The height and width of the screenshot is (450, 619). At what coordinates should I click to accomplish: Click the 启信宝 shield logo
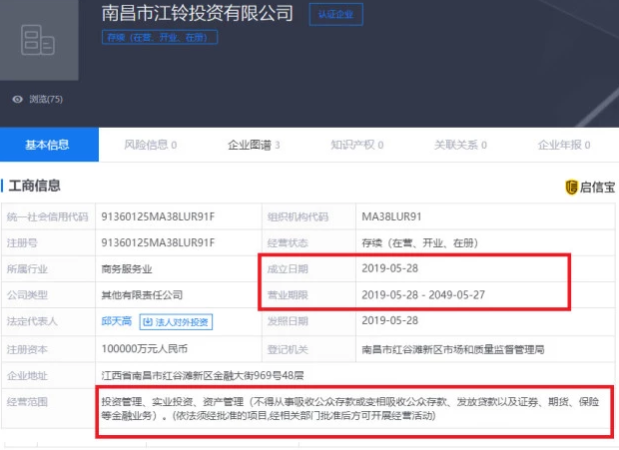(x=571, y=187)
